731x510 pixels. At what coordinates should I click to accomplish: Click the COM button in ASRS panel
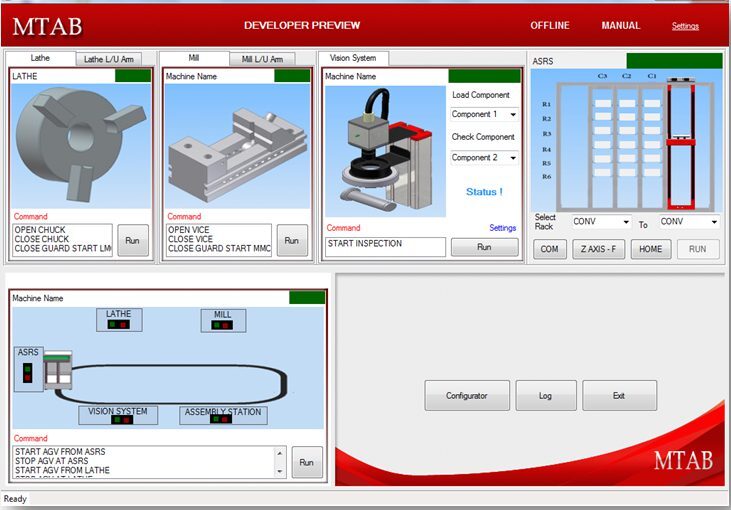[550, 249]
